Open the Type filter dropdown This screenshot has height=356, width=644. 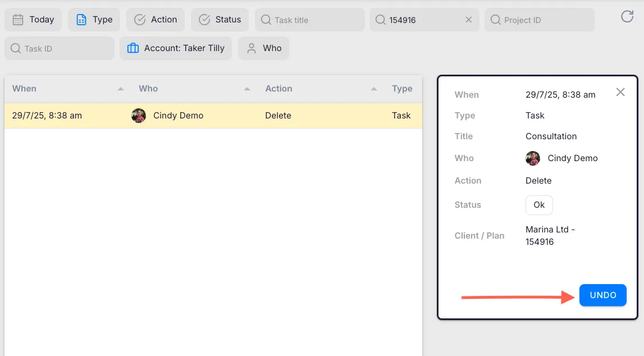click(x=94, y=20)
